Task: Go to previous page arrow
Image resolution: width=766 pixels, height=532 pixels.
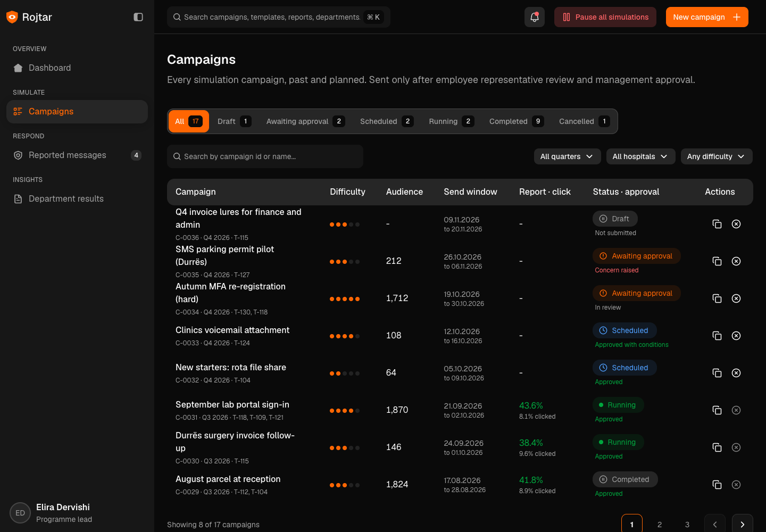Action: point(715,525)
